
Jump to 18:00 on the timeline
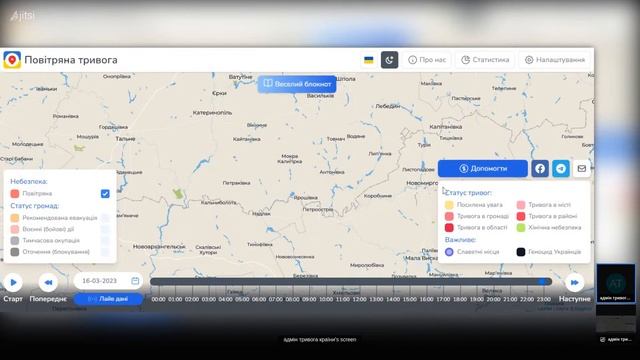(460, 299)
